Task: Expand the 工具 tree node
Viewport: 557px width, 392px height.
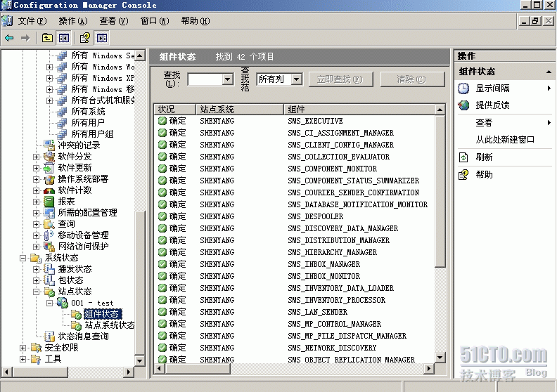Action: (x=23, y=360)
